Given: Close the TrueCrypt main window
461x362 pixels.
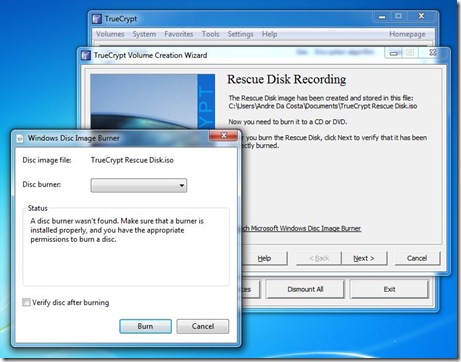Looking at the screenshot, I should [x=421, y=16].
